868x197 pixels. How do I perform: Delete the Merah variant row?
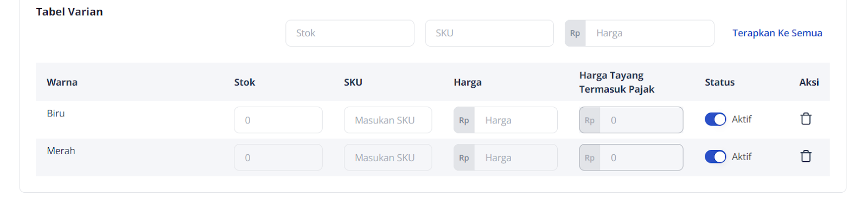(806, 156)
